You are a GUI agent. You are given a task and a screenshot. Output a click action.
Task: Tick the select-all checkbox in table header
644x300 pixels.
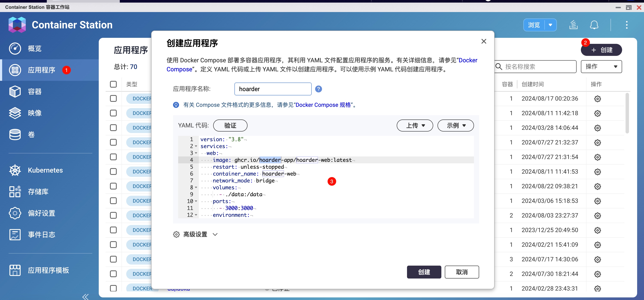coord(113,84)
